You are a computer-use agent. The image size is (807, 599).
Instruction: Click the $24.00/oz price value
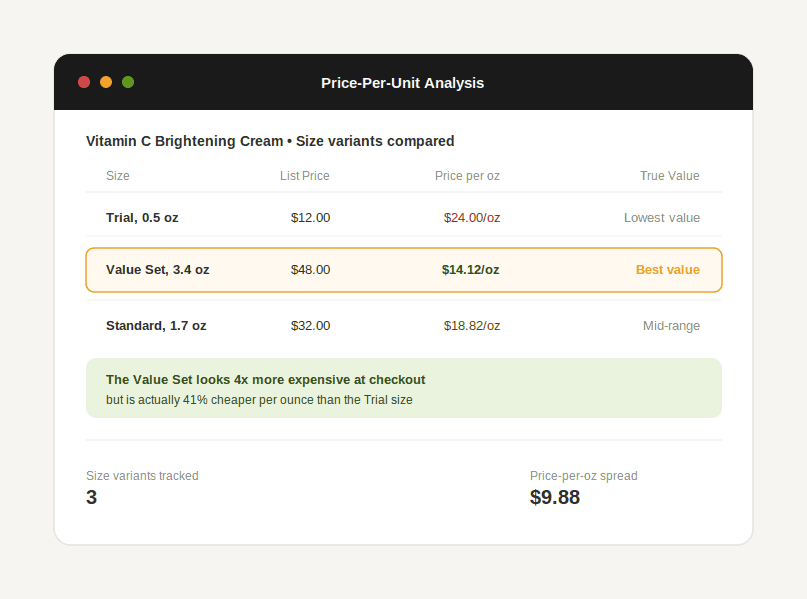click(472, 218)
